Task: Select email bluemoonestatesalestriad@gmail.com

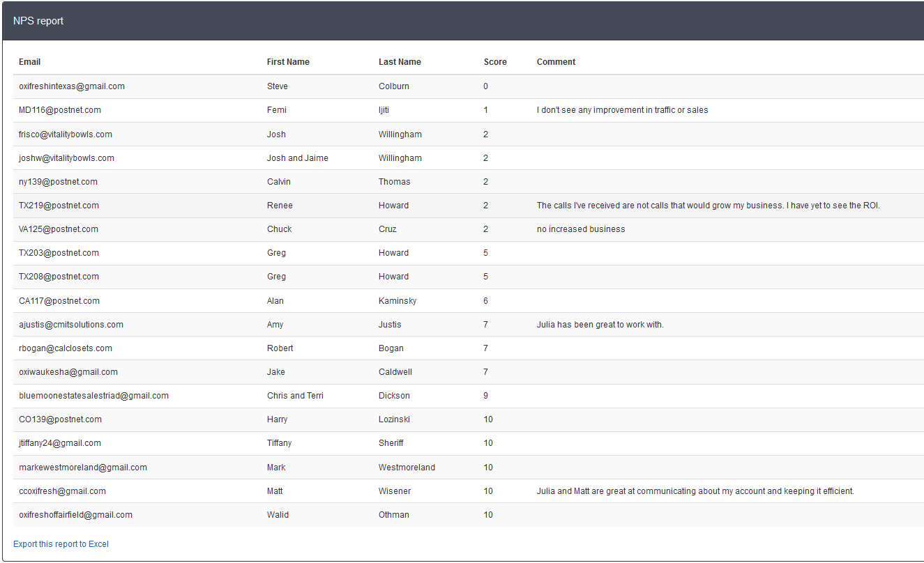Action: click(93, 396)
